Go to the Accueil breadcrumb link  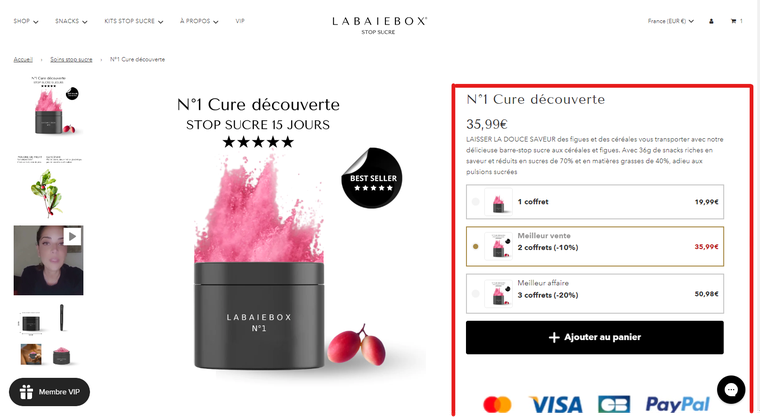point(23,60)
